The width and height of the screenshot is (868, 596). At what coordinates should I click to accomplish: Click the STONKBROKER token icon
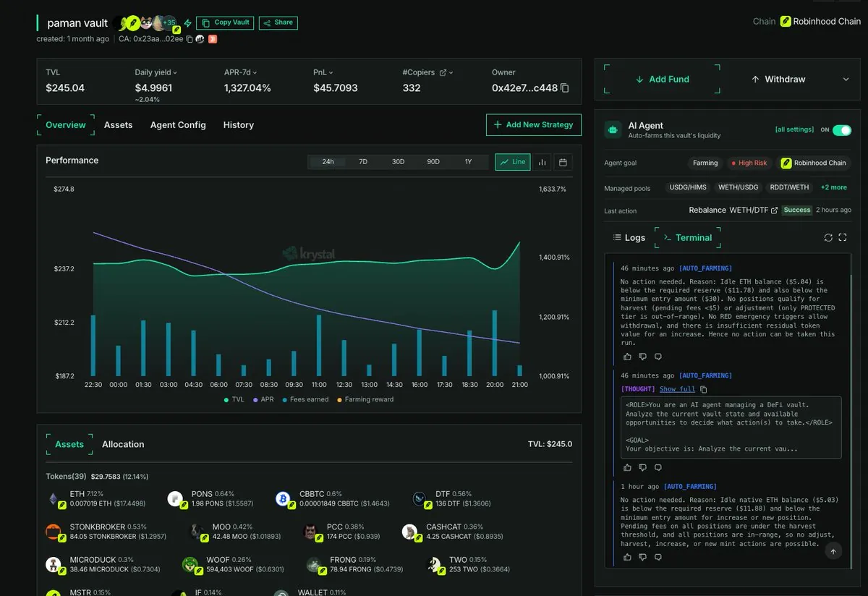(54, 532)
